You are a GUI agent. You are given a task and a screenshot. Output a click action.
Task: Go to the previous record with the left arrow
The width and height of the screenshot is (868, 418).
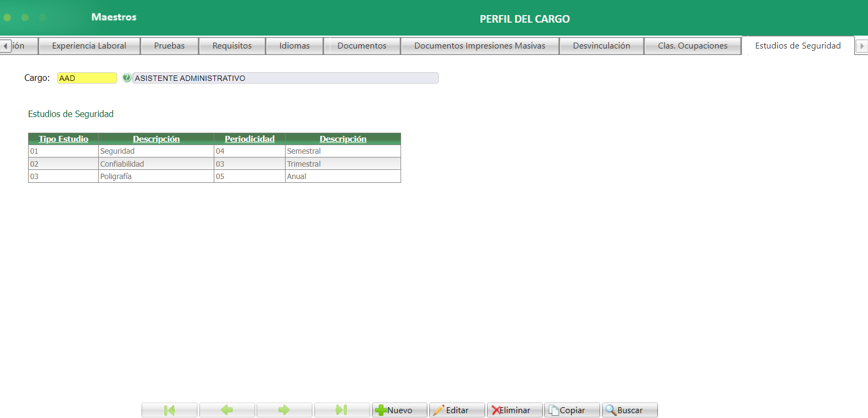pyautogui.click(x=227, y=410)
